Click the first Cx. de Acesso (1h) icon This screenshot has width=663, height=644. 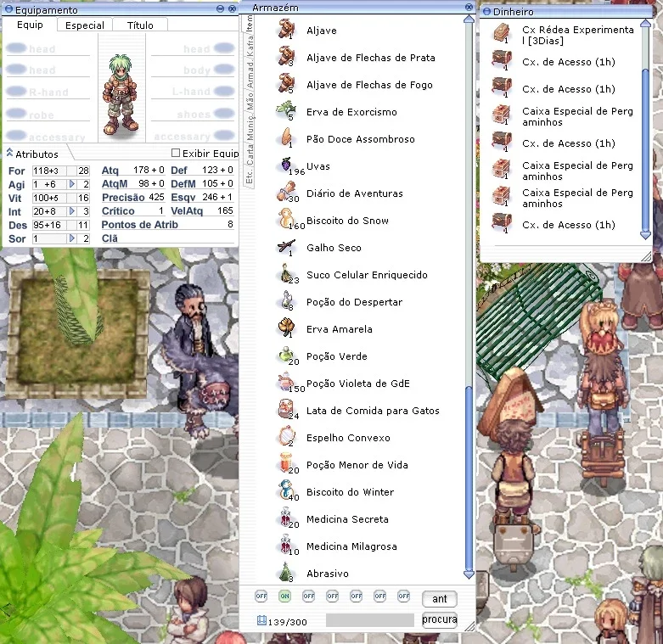(502, 61)
